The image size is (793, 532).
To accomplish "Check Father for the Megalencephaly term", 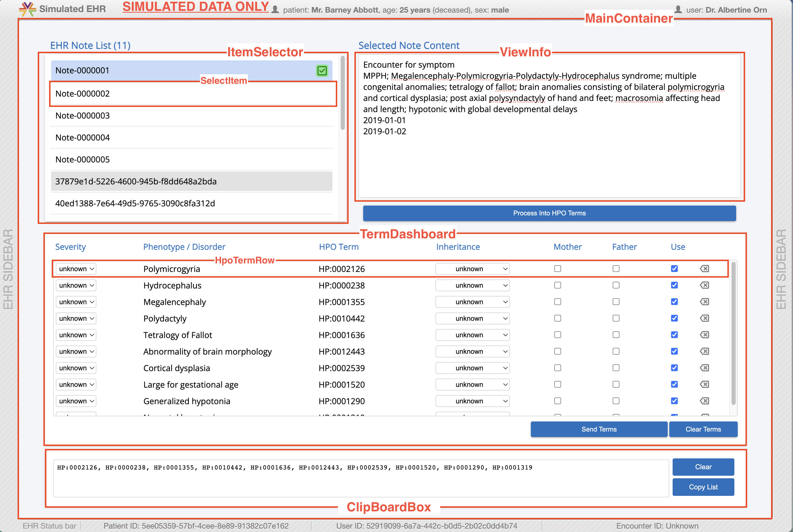I will (616, 302).
